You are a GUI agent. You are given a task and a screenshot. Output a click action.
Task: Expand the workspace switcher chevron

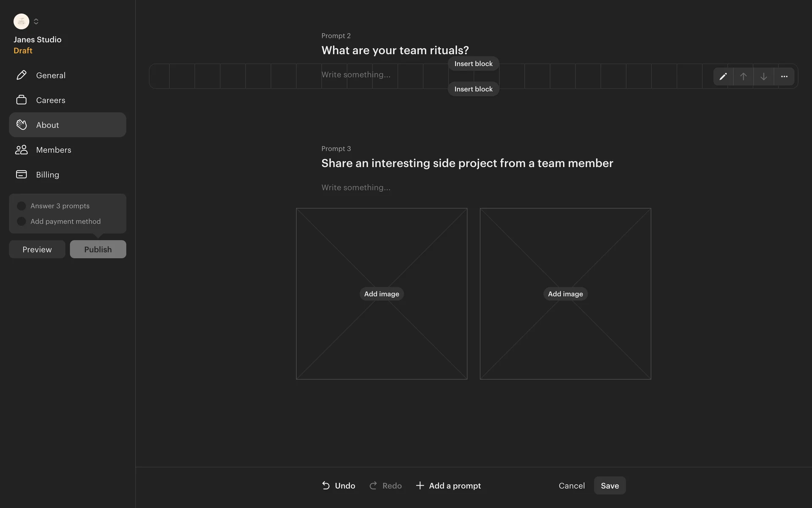(36, 21)
